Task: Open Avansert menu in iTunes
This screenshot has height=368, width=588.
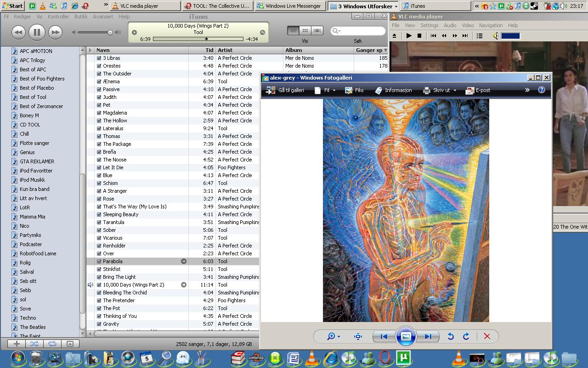Action: coord(103,17)
